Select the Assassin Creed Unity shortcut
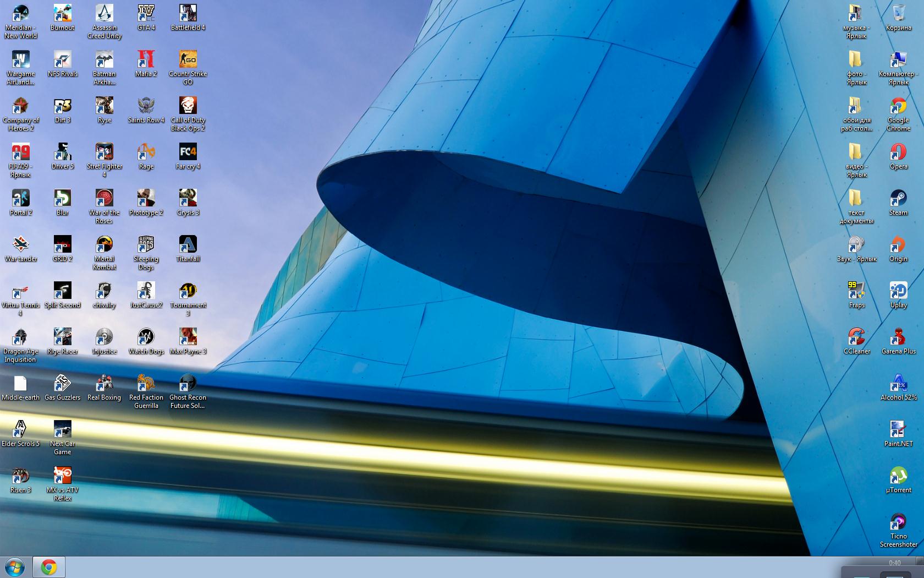 pyautogui.click(x=105, y=21)
